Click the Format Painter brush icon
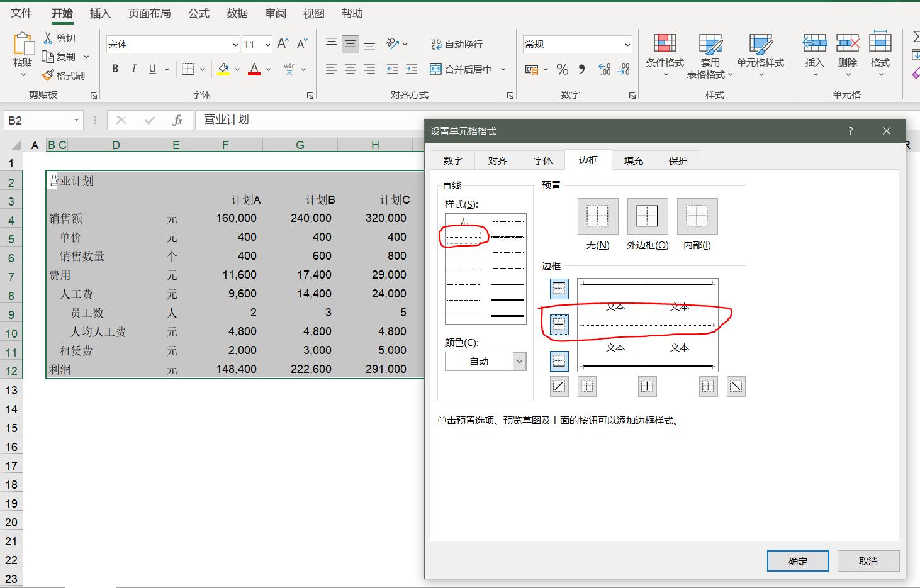The height and width of the screenshot is (588, 920). pyautogui.click(x=48, y=75)
